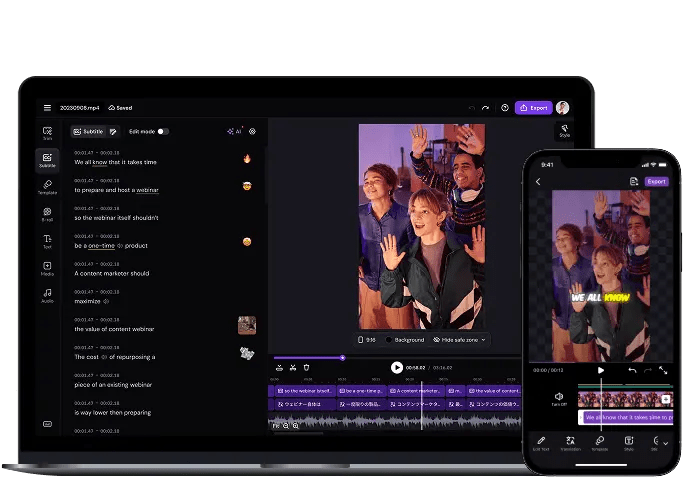Click the redo arrow in laptop top bar
The image size is (686, 504).
[486, 108]
